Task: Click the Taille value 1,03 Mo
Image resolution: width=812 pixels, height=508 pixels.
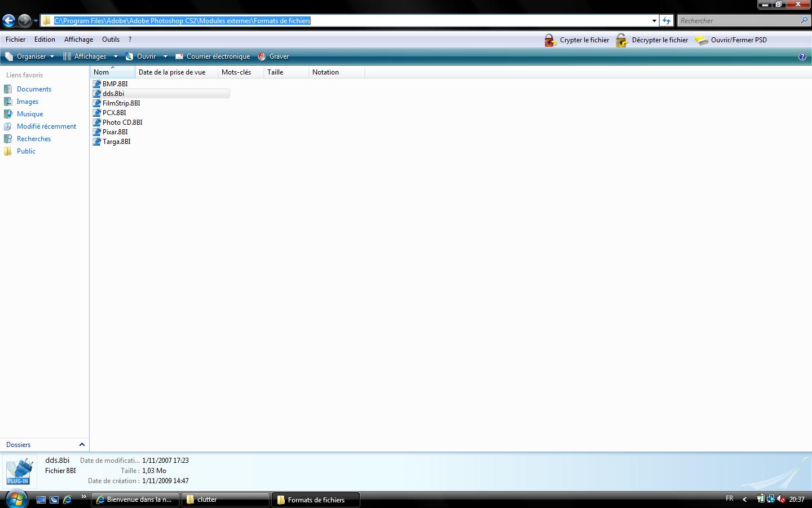Action: [154, 471]
